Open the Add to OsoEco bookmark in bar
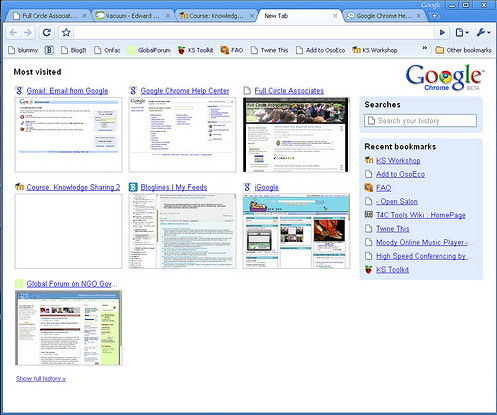The height and width of the screenshot is (415, 497). click(x=320, y=50)
